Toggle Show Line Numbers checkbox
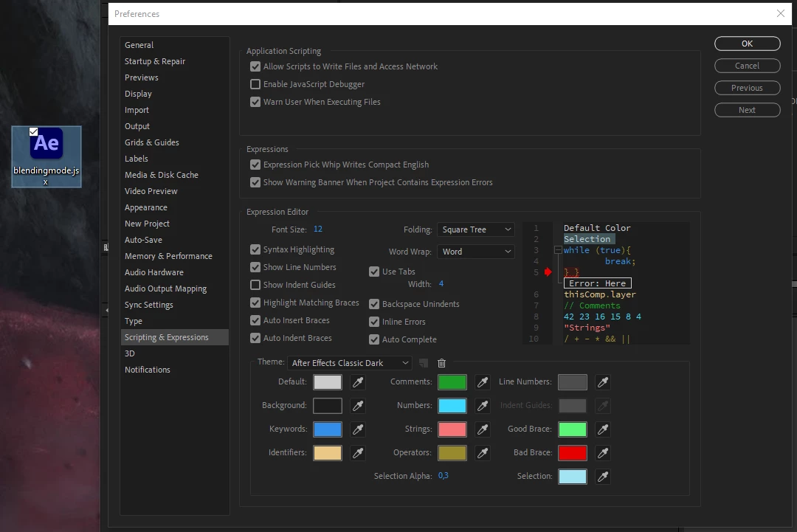 (255, 267)
